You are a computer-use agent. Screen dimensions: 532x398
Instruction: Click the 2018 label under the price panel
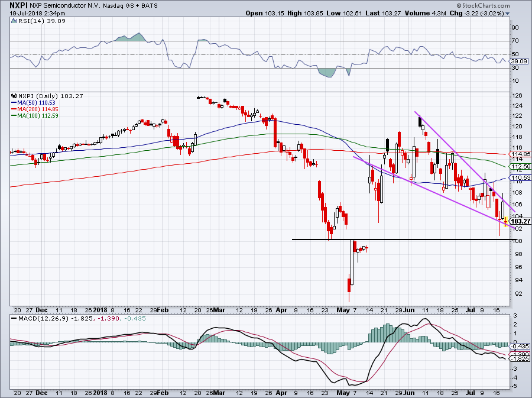click(100, 310)
